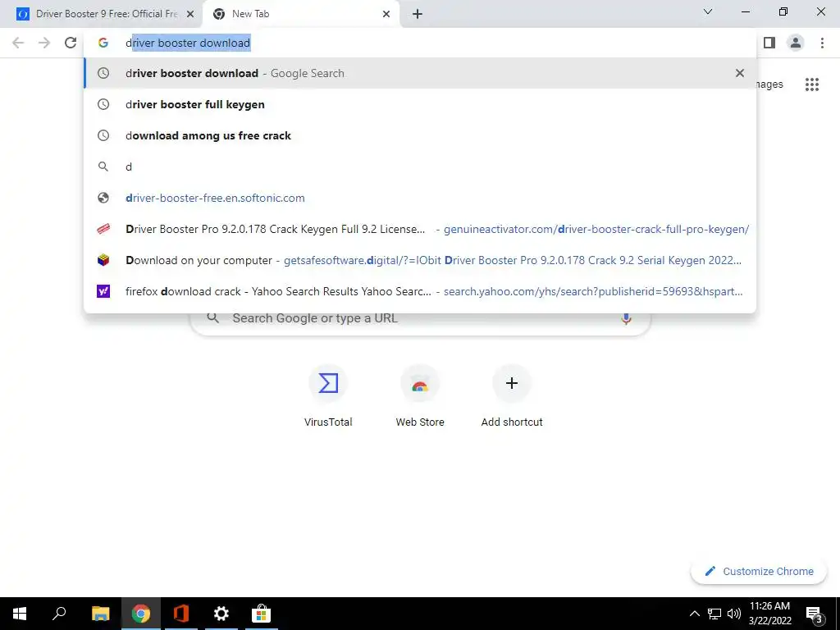Switch to the Driver Booster 9 Free tab
The height and width of the screenshot is (630, 840).
[x=101, y=14]
